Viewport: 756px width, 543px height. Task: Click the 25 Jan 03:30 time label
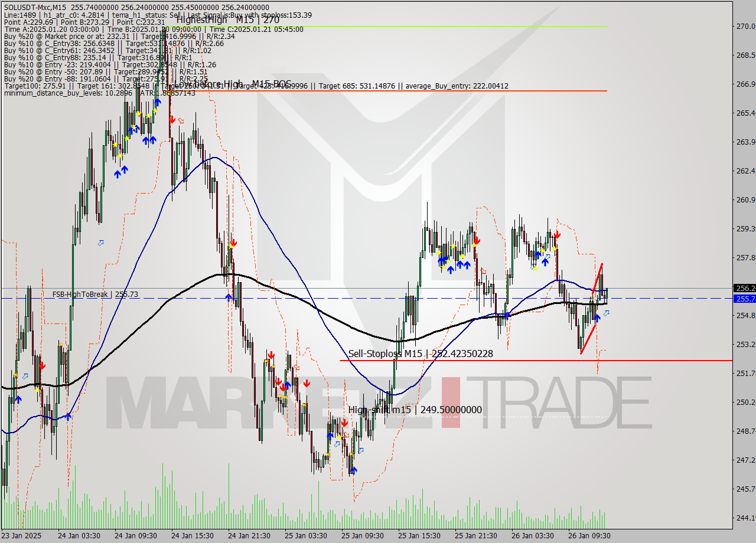305,536
